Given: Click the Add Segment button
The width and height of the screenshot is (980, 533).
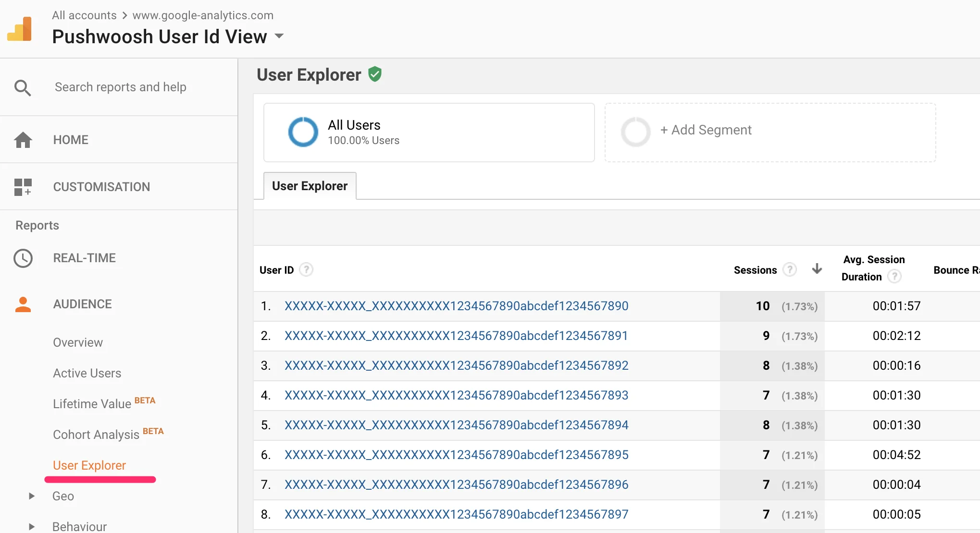Looking at the screenshot, I should point(705,130).
